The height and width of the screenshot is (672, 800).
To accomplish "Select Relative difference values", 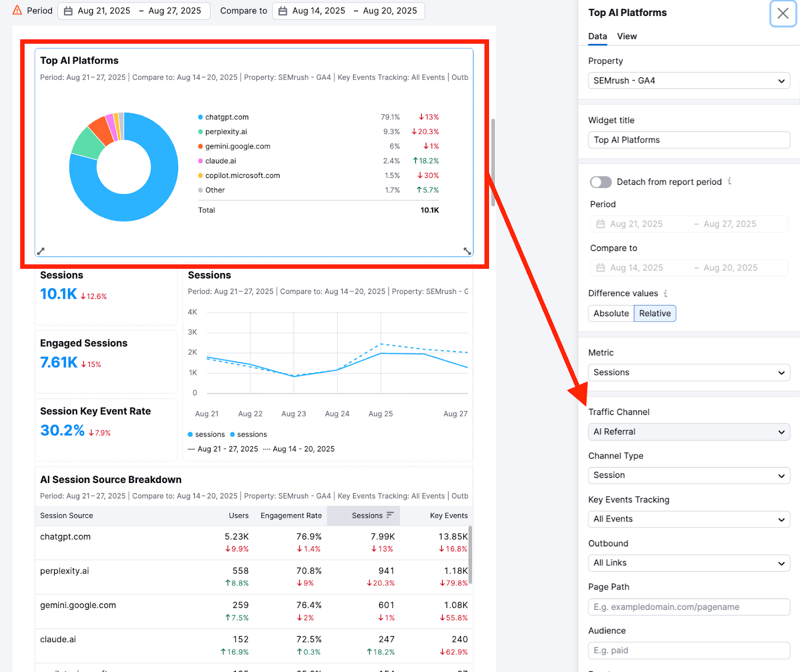I will [655, 313].
